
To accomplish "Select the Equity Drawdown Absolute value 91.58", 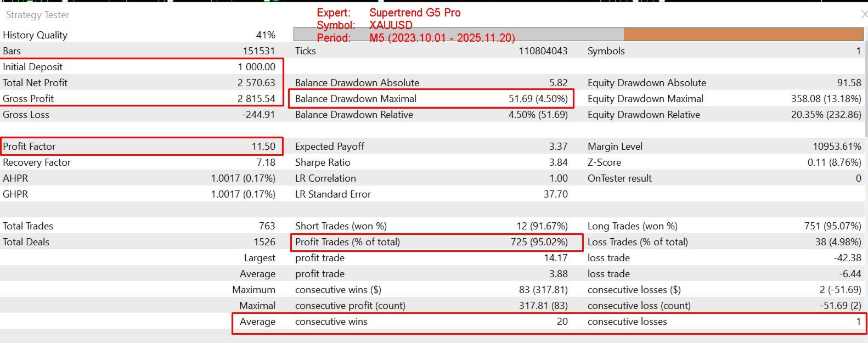I will [x=849, y=83].
